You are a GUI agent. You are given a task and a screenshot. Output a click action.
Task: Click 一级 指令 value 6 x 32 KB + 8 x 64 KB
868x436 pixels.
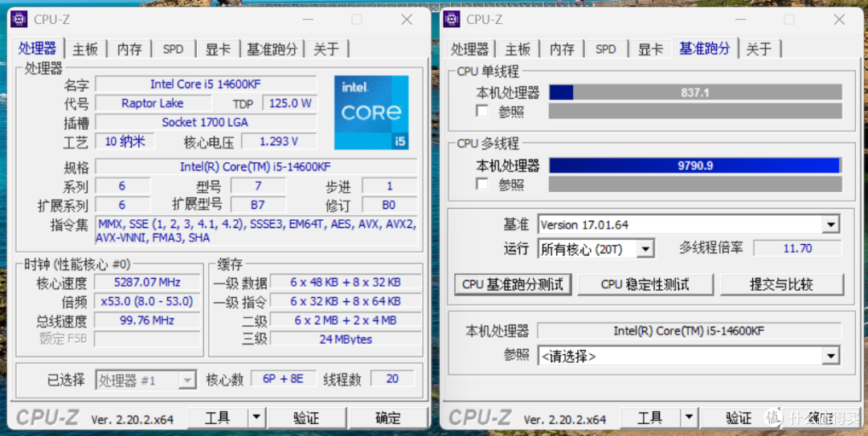tap(346, 301)
